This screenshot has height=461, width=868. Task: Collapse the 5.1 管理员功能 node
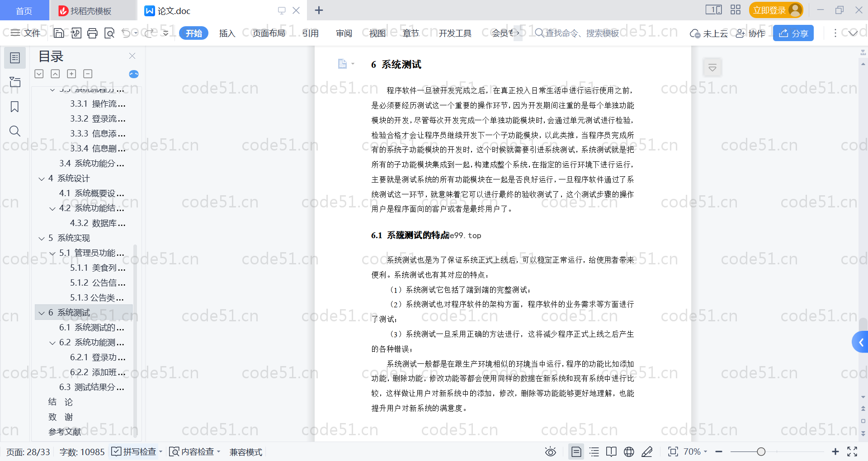(52, 253)
